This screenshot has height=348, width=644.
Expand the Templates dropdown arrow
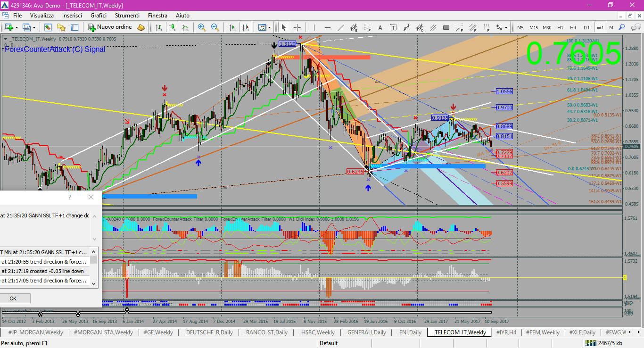pos(269,27)
